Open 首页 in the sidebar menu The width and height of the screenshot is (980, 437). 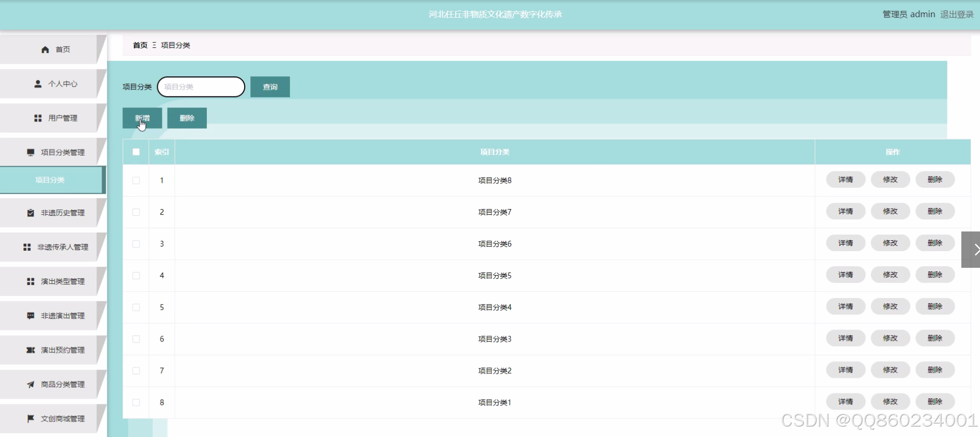pos(53,50)
